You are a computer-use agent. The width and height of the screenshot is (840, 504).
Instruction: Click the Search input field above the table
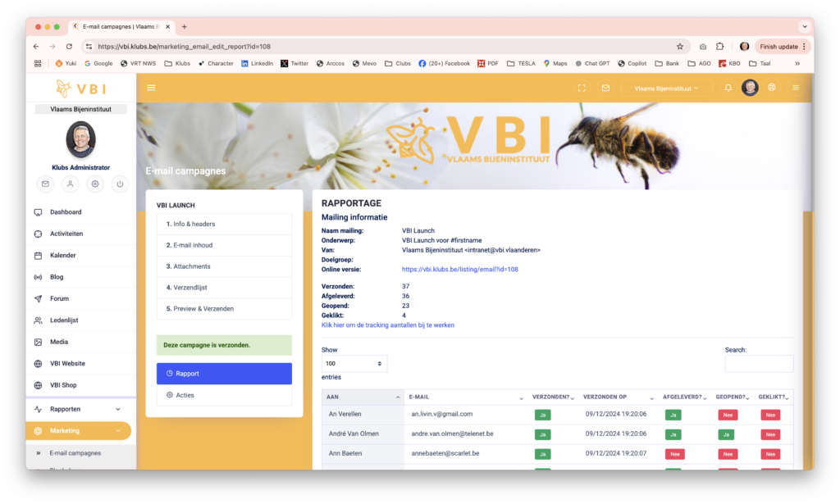(759, 364)
